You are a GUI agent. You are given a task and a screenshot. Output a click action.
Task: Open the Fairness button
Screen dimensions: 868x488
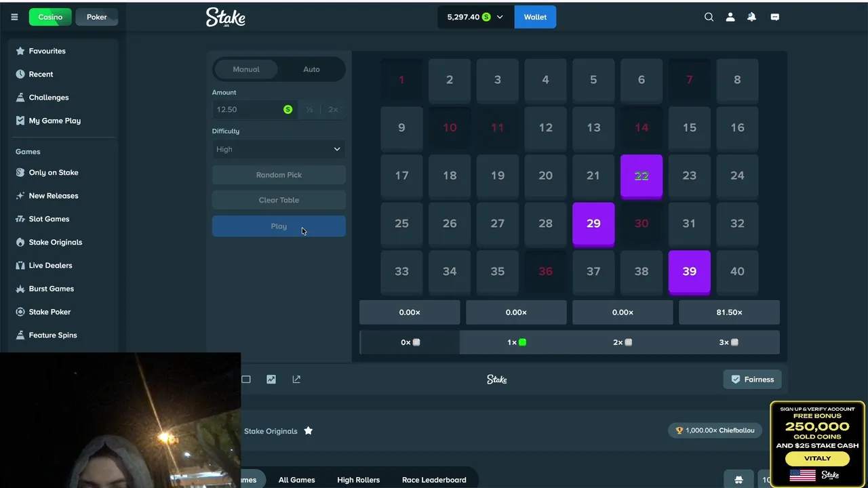(x=752, y=380)
